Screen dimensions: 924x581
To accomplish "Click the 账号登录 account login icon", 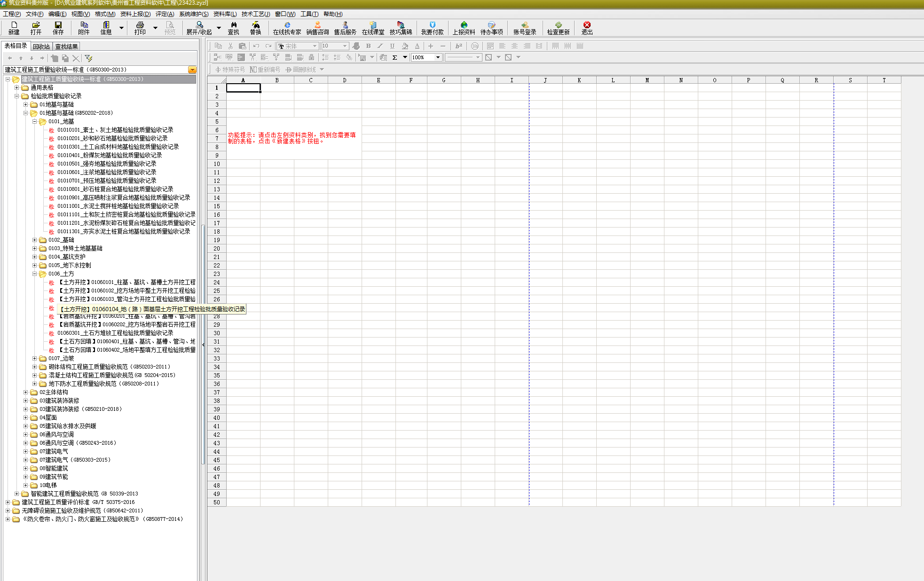I will 525,28.
